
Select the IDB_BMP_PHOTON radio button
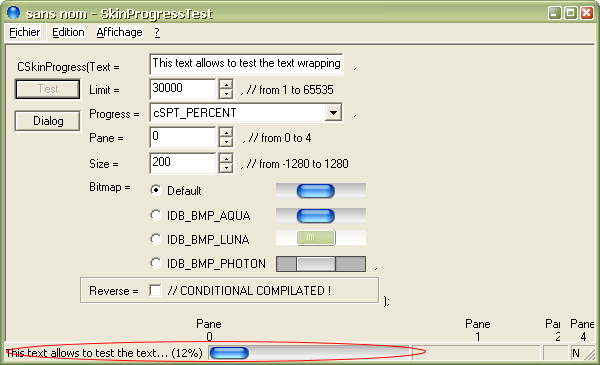tap(156, 264)
